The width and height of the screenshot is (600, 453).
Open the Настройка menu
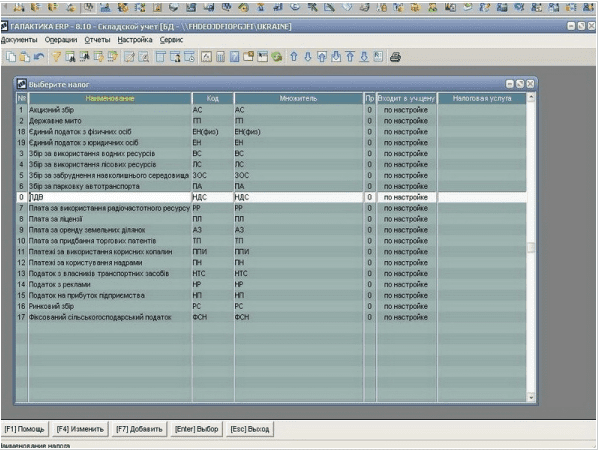[135, 39]
